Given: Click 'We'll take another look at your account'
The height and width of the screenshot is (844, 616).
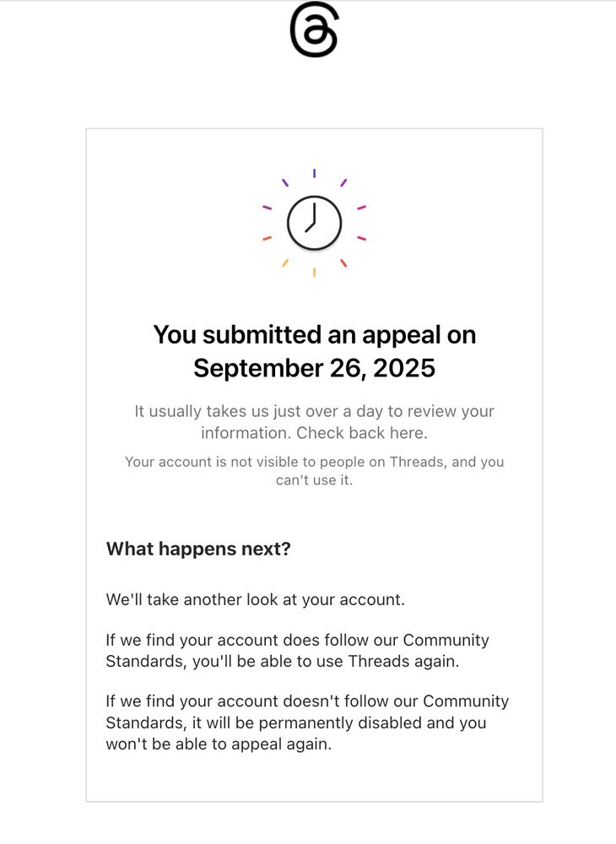Looking at the screenshot, I should 255,599.
